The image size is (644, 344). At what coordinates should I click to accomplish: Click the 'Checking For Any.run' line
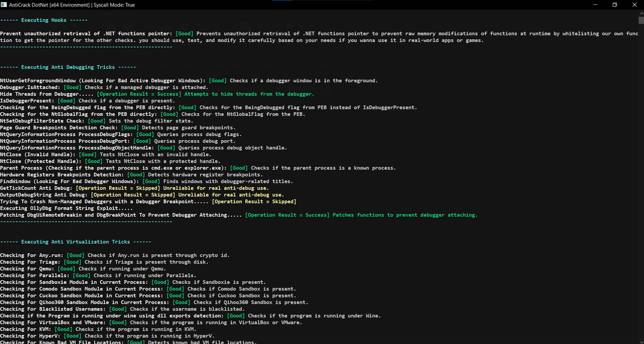coord(115,255)
